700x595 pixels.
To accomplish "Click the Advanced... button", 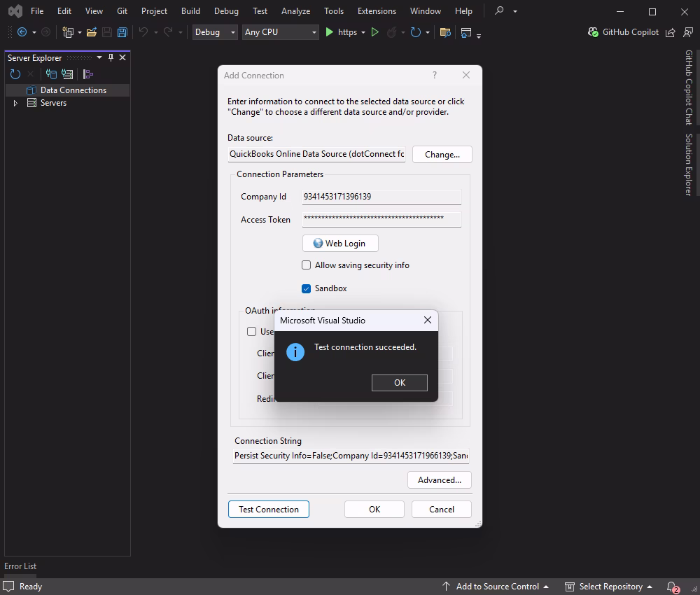I will pyautogui.click(x=440, y=479).
